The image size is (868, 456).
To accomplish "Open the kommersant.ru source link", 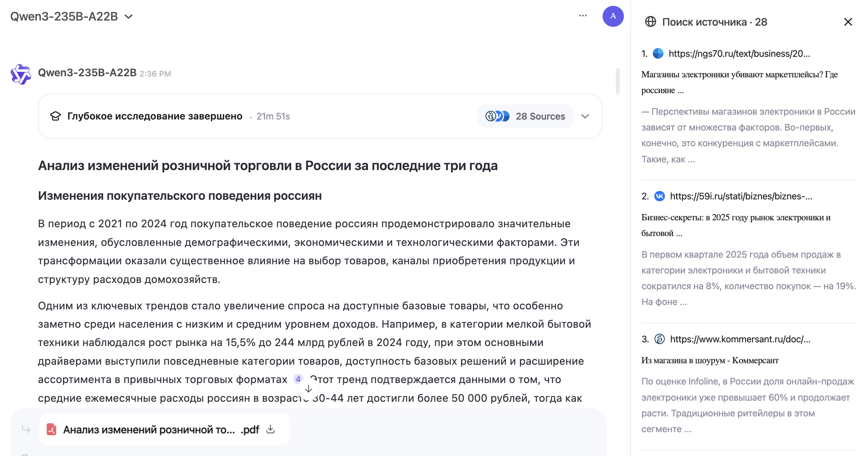I will [740, 339].
